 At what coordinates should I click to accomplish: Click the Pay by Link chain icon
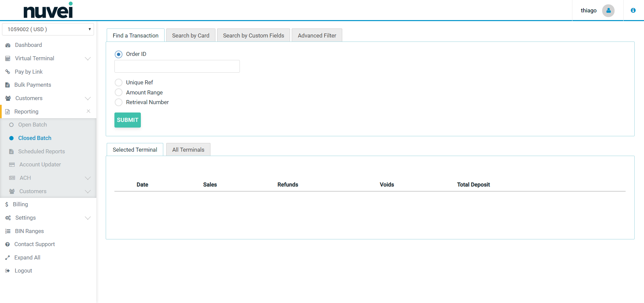(8, 72)
